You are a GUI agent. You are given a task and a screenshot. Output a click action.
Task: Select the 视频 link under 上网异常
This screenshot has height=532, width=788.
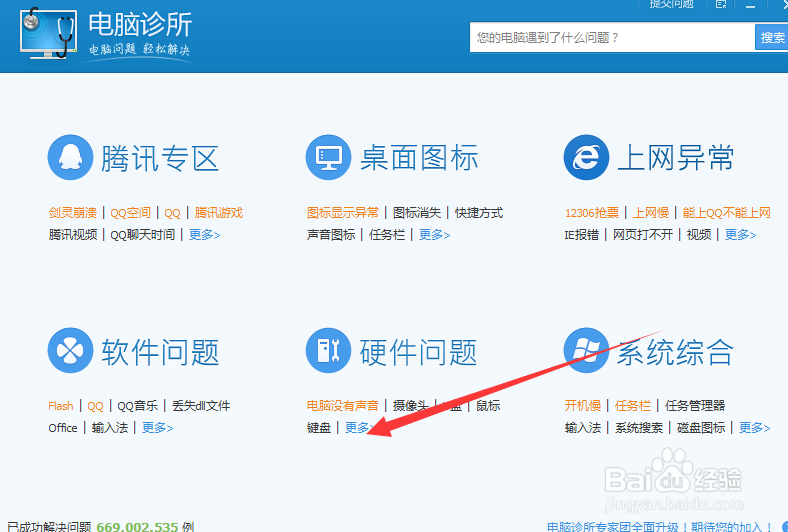pyautogui.click(x=699, y=235)
